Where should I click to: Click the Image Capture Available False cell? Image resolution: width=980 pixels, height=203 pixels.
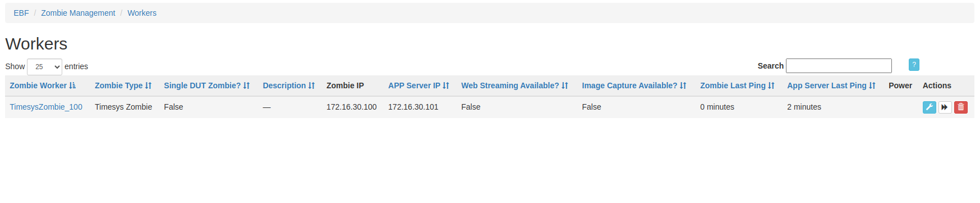coord(591,107)
